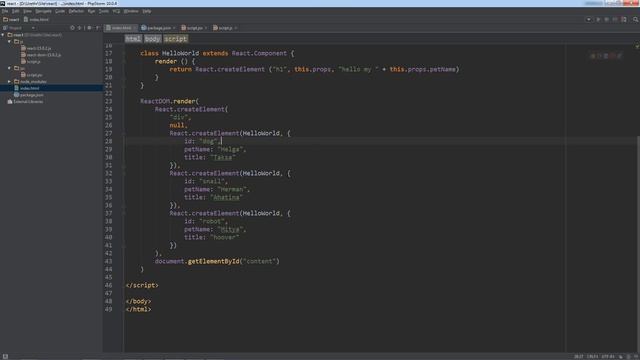This screenshot has height=360, width=640.
Task: Close the script.jsx editor tab
Action: tap(206, 28)
